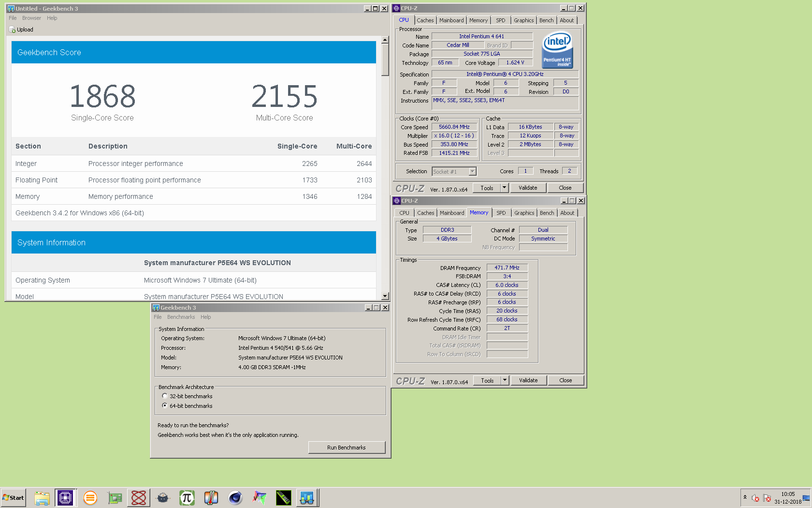Click the colorful prism taskbar icon
Screen dimensions: 812x508
click(x=260, y=498)
